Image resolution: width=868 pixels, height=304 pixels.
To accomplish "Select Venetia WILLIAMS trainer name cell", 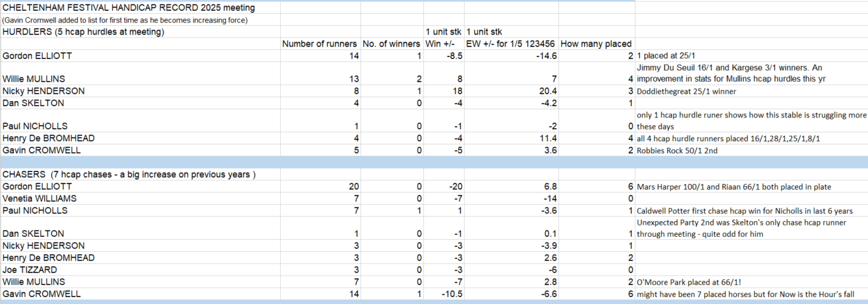I will click(x=42, y=198).
